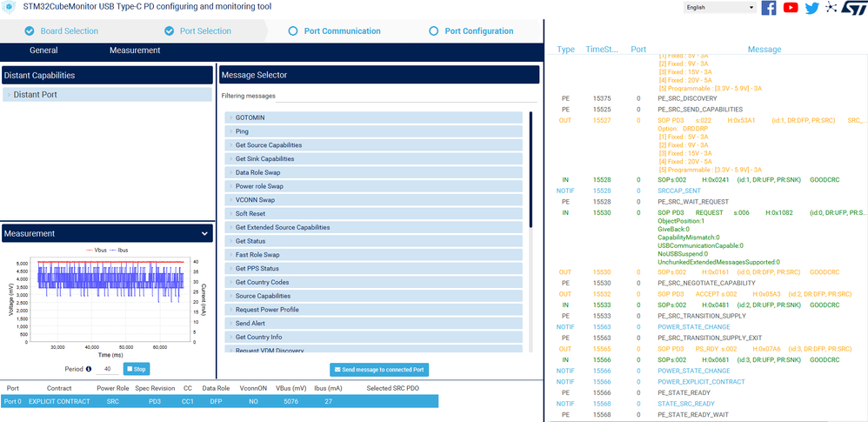Click the TimeSt... column header

(602, 50)
